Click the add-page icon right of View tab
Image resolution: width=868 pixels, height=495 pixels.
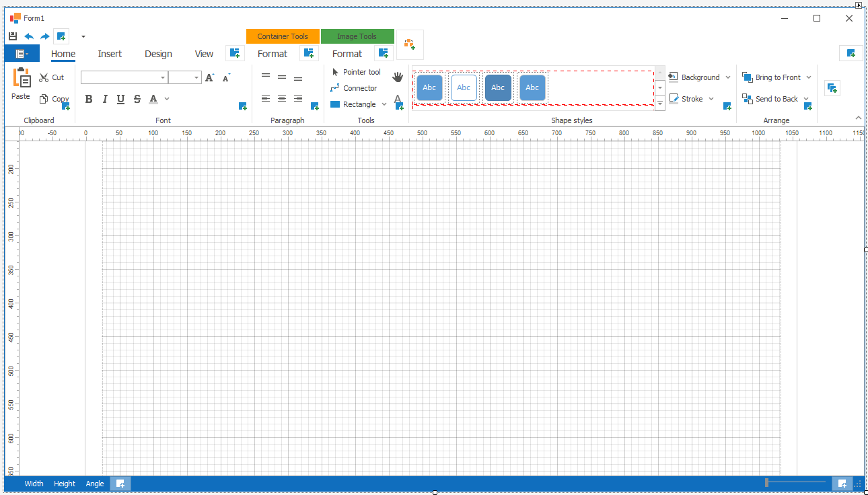point(235,53)
